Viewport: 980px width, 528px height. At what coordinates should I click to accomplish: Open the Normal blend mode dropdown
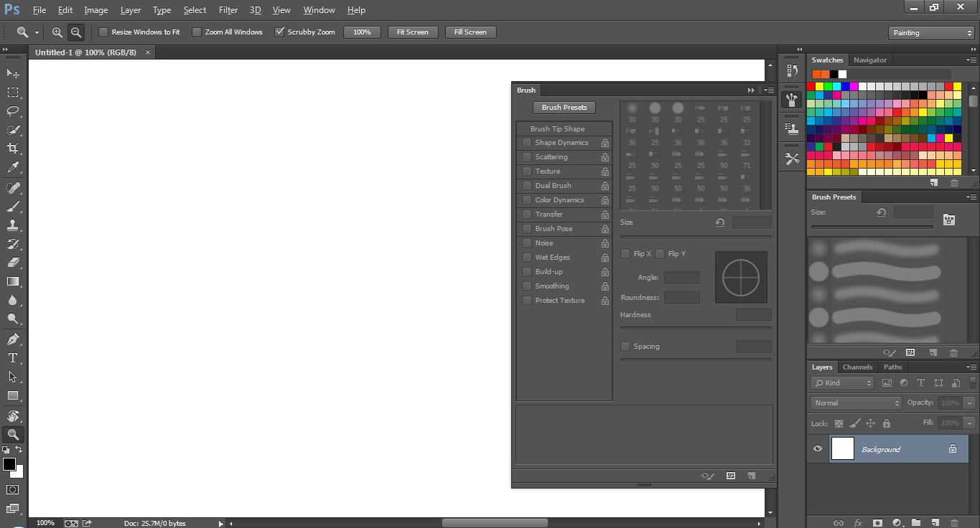coord(855,403)
